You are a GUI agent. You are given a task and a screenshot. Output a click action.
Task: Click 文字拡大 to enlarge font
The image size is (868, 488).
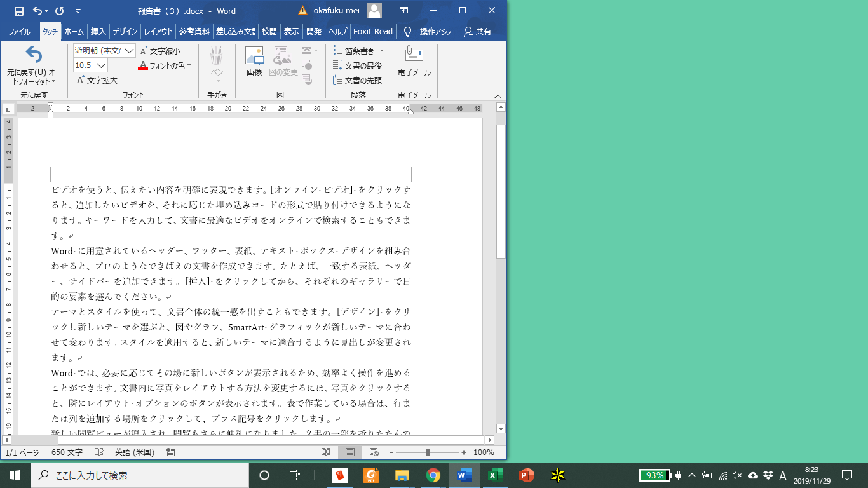pyautogui.click(x=97, y=80)
